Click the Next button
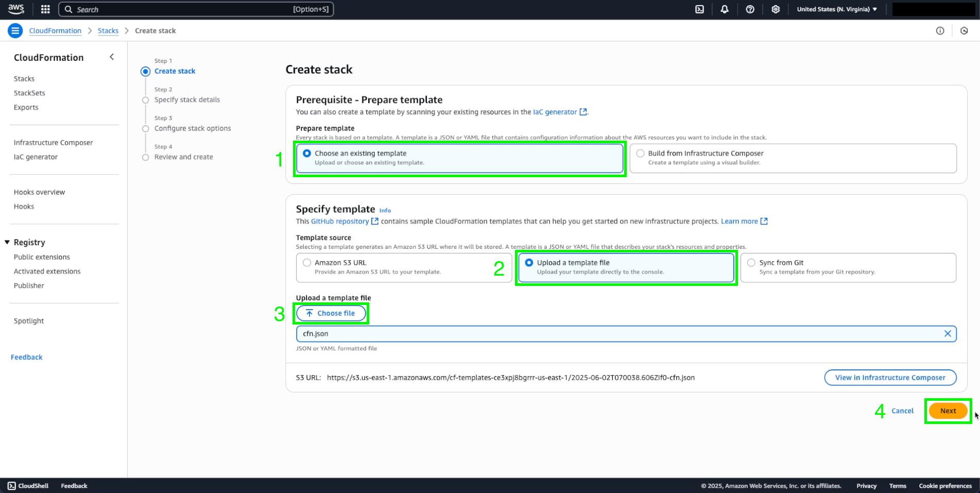980x493 pixels. [x=948, y=411]
